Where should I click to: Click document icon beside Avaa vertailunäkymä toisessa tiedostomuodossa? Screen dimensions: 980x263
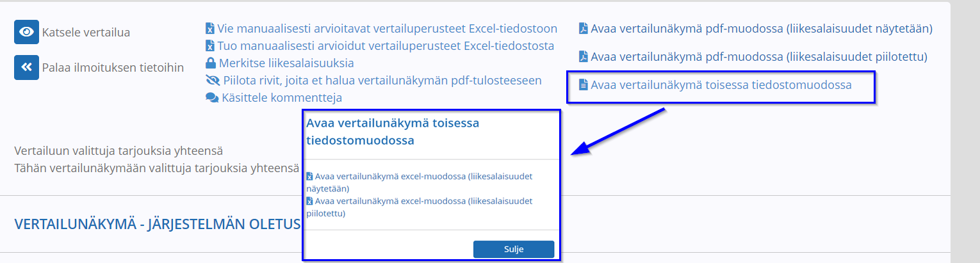pos(583,84)
